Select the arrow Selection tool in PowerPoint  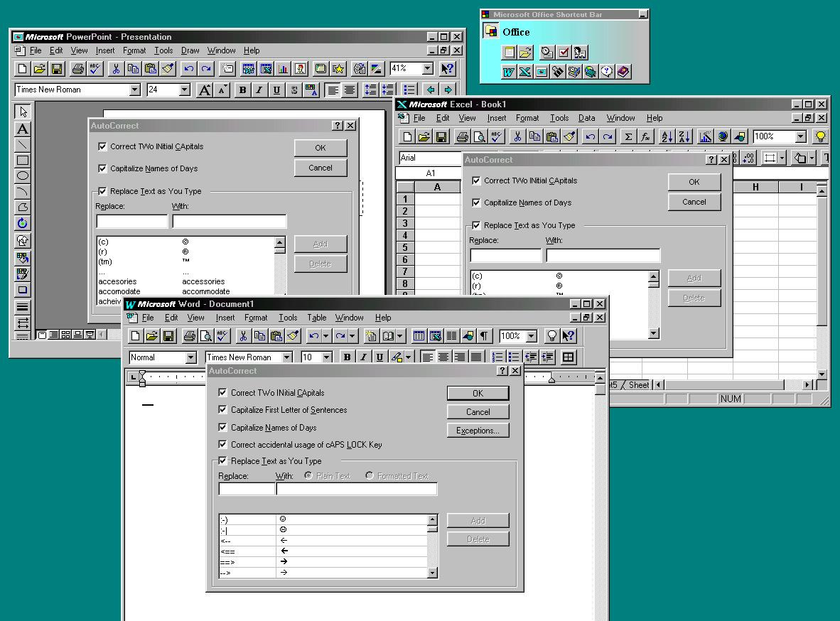point(23,112)
